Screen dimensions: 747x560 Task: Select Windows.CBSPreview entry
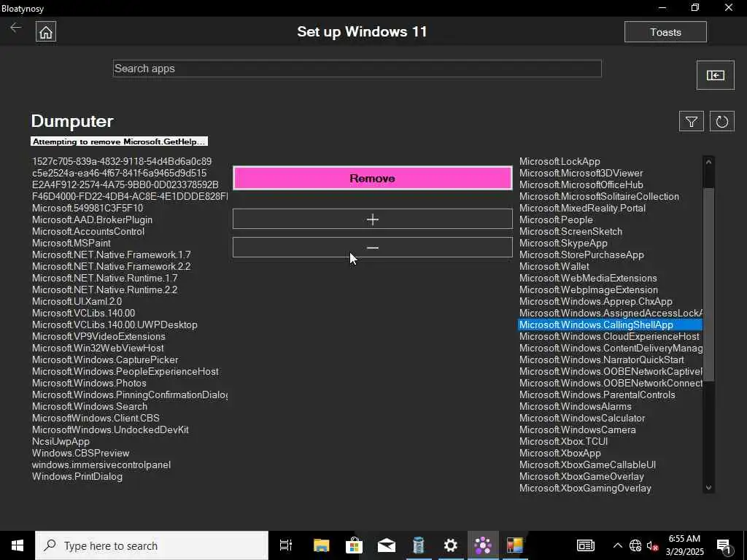click(80, 454)
